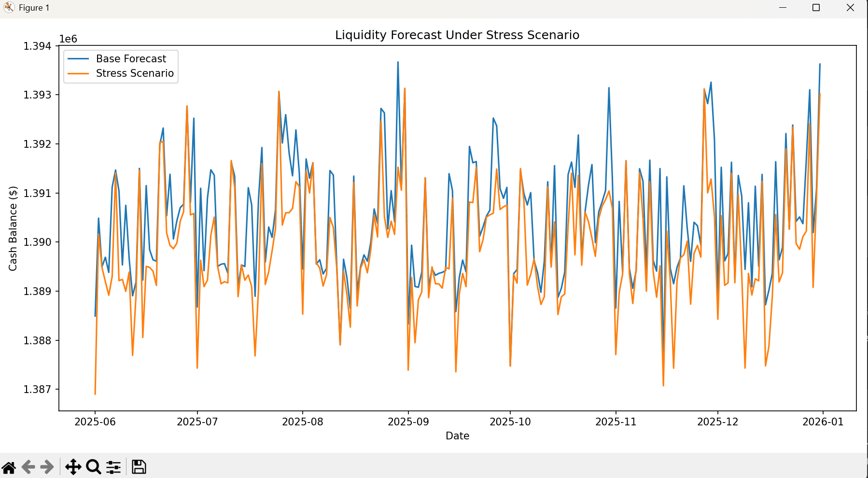Screen dimensions: 868x478
Task: Save the figure using the floppy disk
Action: pos(139,467)
